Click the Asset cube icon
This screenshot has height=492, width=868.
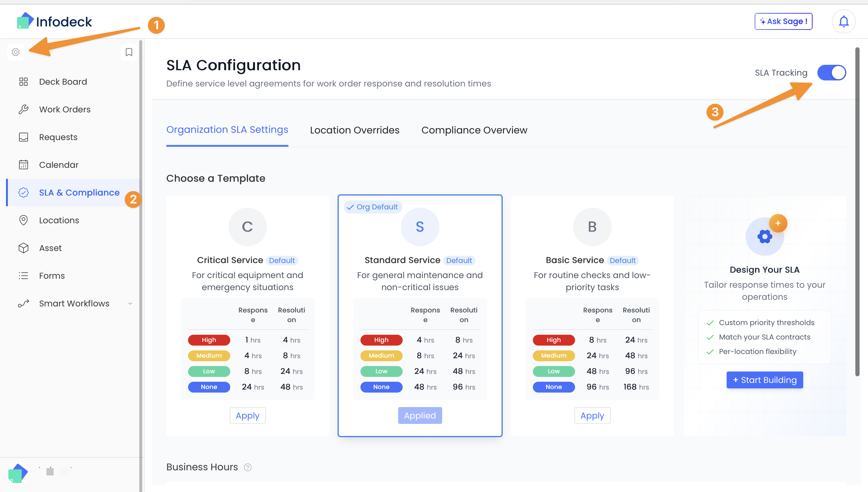point(23,248)
